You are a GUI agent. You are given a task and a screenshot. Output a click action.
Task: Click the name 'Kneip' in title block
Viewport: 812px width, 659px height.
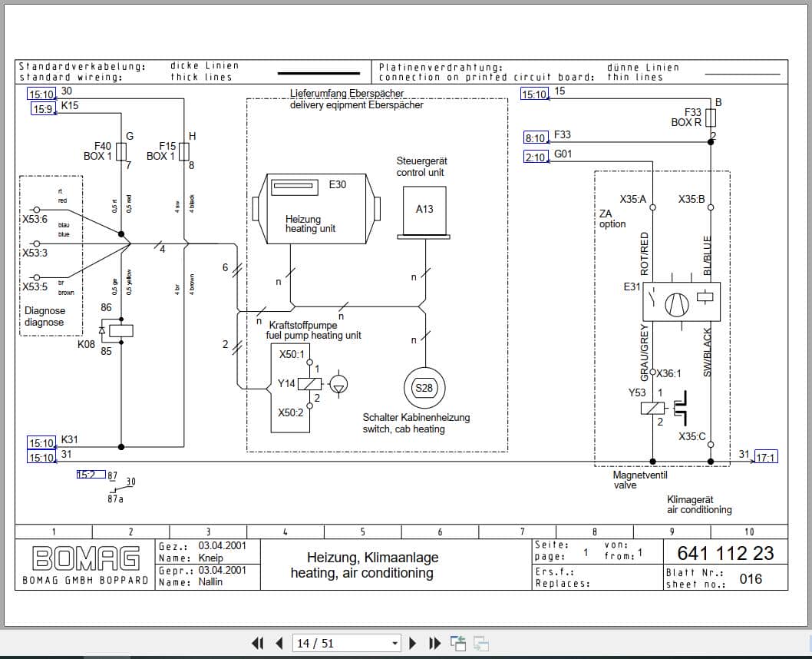[x=211, y=558]
